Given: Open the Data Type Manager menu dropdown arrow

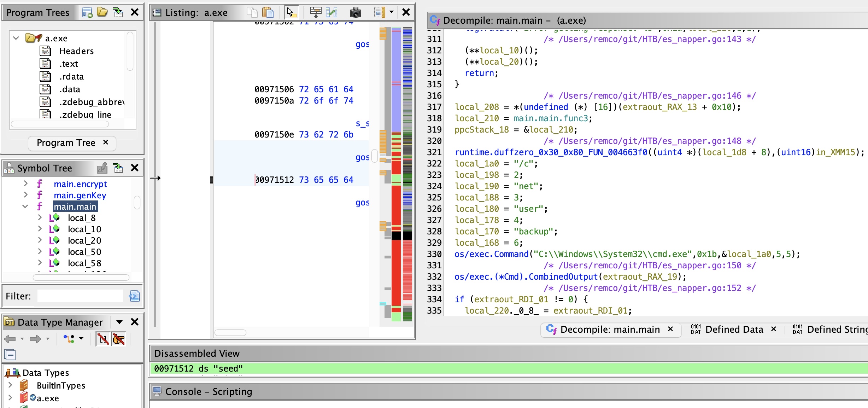Looking at the screenshot, I should coord(119,322).
